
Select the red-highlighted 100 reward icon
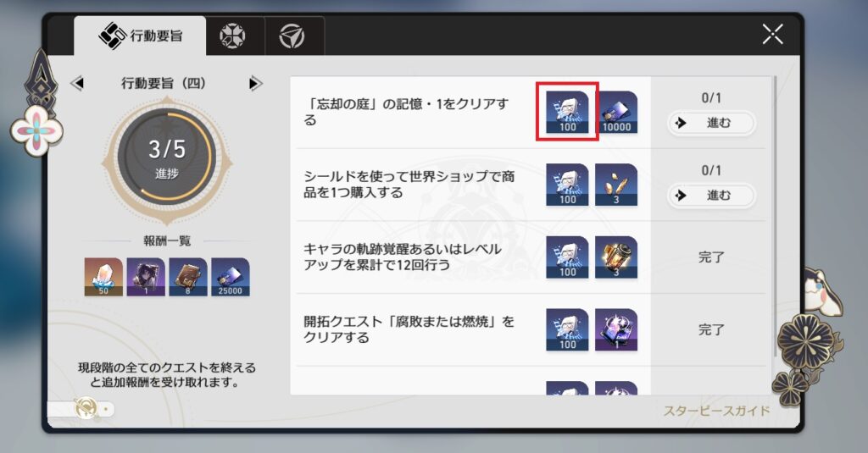point(567,113)
